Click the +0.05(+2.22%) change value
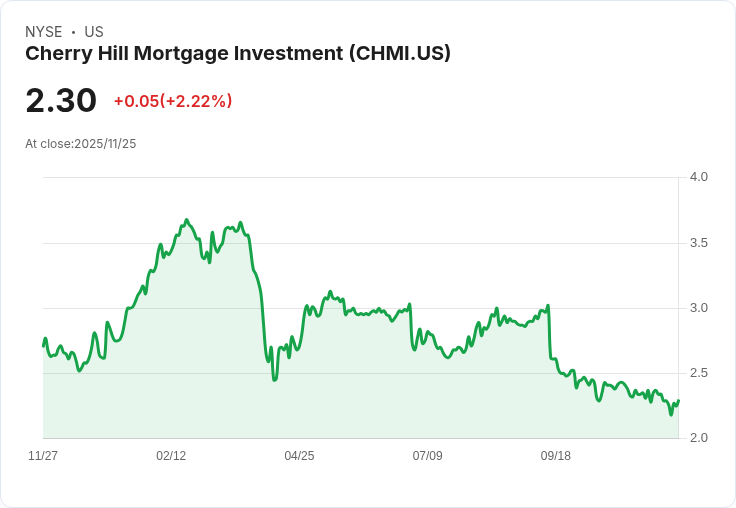This screenshot has width=736, height=508. pos(173,101)
